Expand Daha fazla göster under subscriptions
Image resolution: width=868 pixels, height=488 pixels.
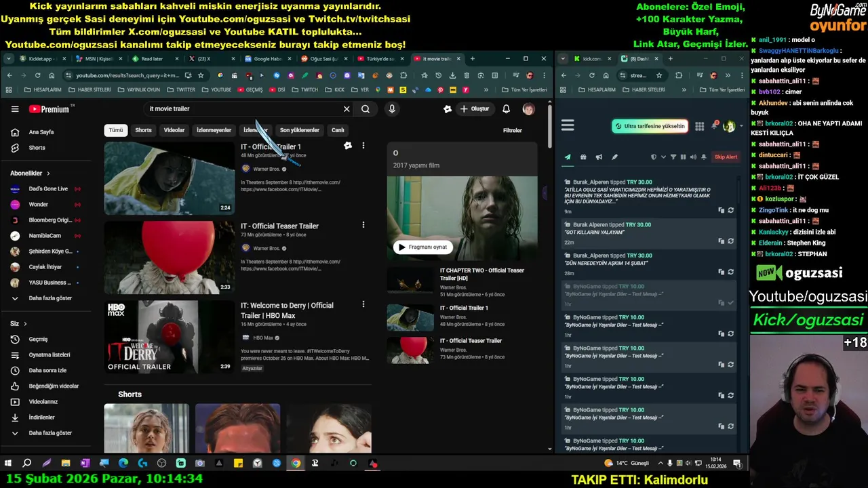tap(46, 298)
